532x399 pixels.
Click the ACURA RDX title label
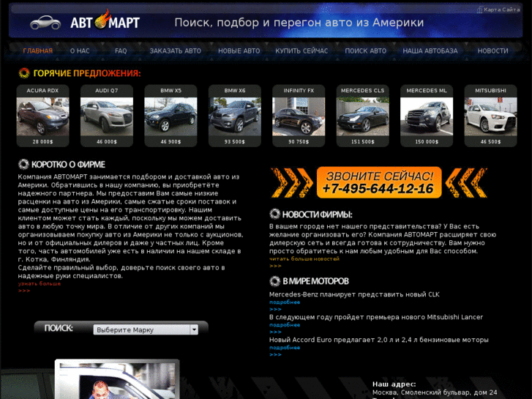coord(42,91)
